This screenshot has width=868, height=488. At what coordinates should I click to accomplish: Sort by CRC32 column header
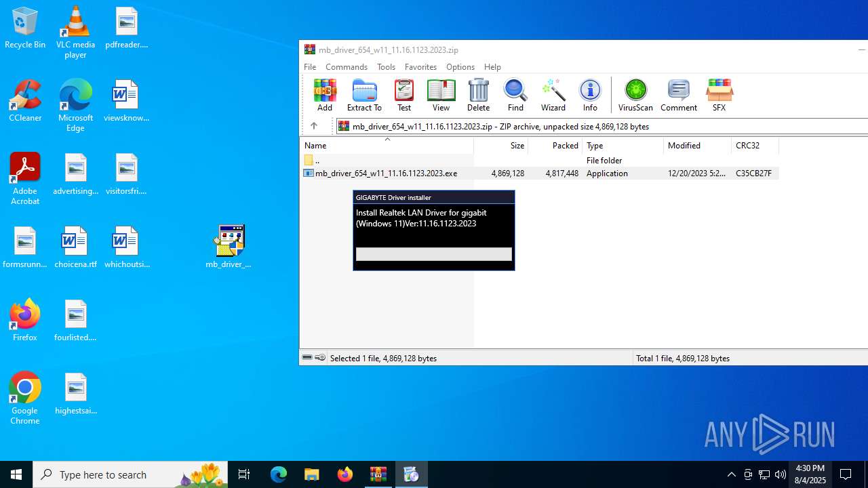click(755, 146)
